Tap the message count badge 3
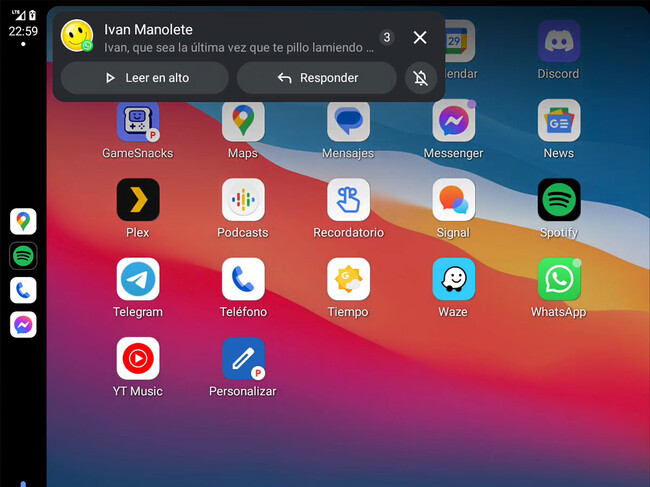This screenshot has height=487, width=650. [x=386, y=38]
